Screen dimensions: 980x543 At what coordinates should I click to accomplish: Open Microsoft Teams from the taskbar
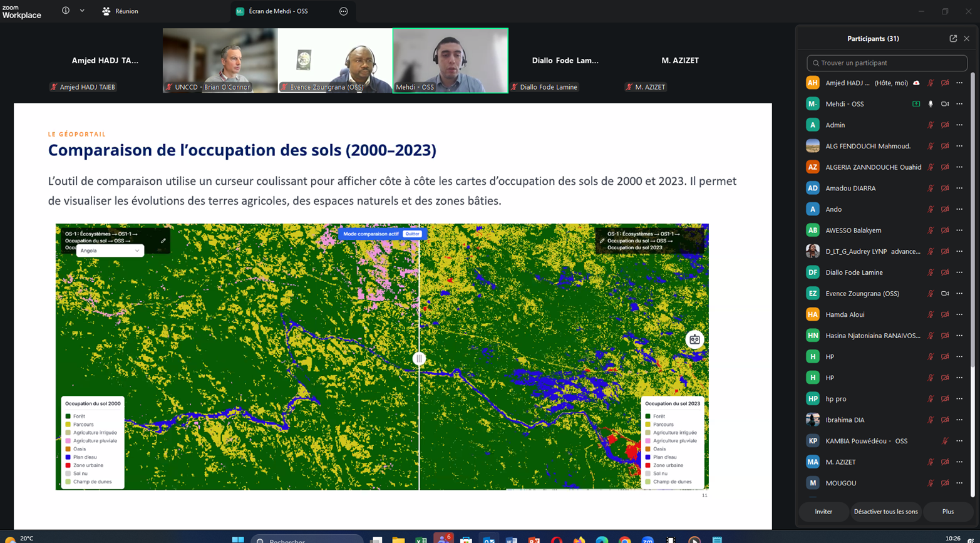pos(443,539)
